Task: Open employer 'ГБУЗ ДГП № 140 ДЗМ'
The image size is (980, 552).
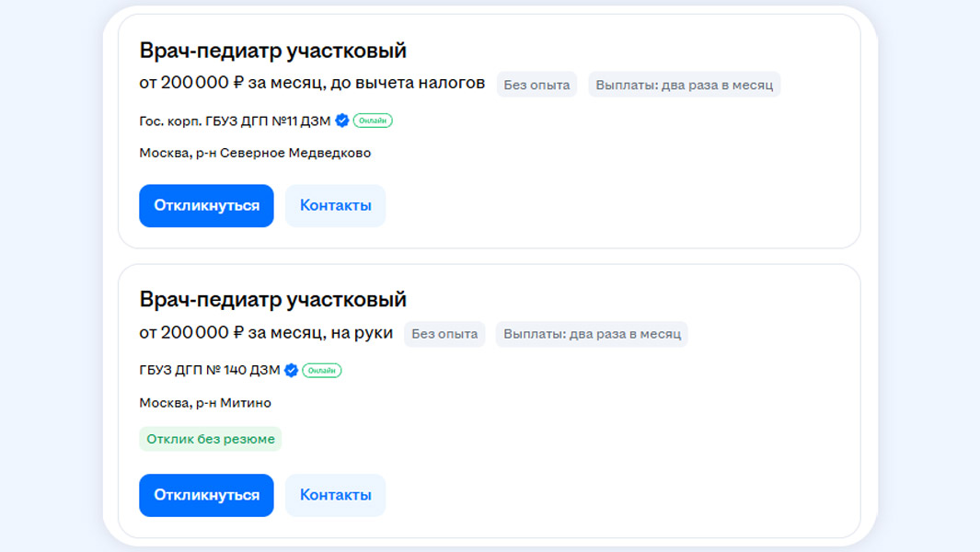Action: tap(209, 371)
